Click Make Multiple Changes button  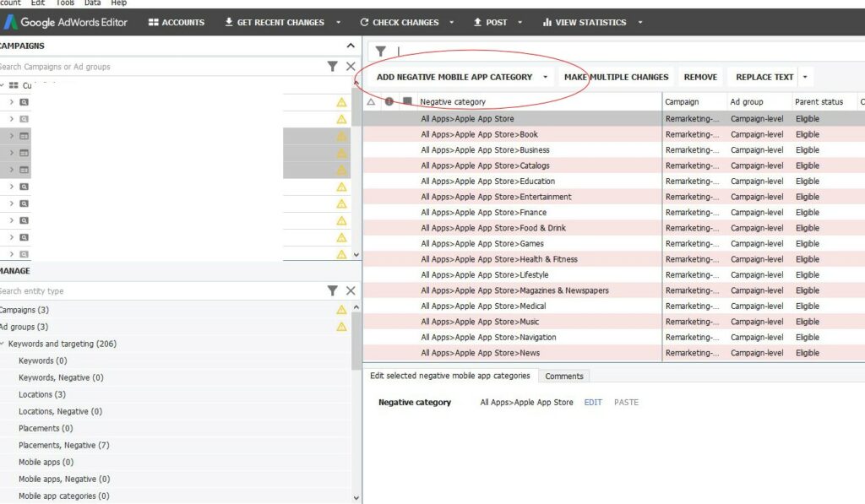(x=616, y=77)
